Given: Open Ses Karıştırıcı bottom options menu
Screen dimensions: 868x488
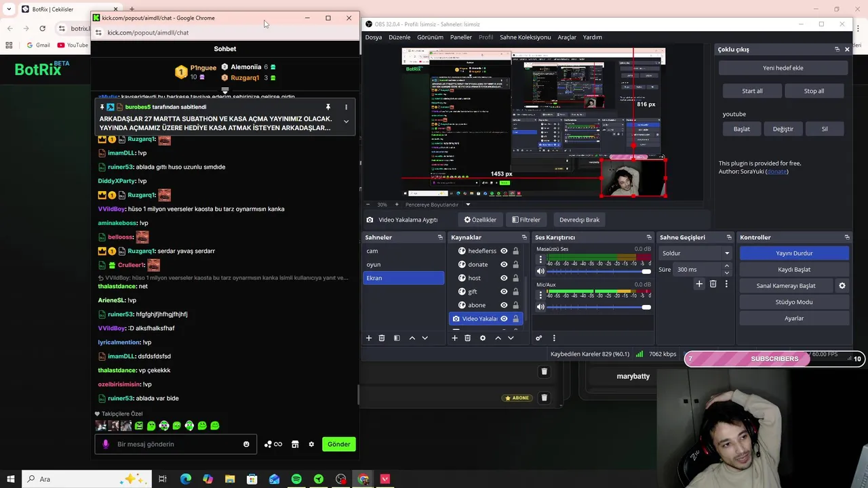Looking at the screenshot, I should pyautogui.click(x=554, y=338).
